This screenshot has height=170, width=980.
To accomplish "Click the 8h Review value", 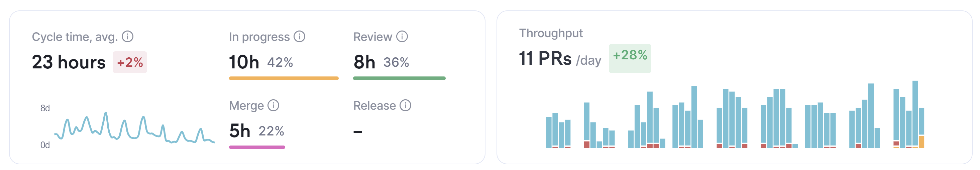I will tap(364, 62).
